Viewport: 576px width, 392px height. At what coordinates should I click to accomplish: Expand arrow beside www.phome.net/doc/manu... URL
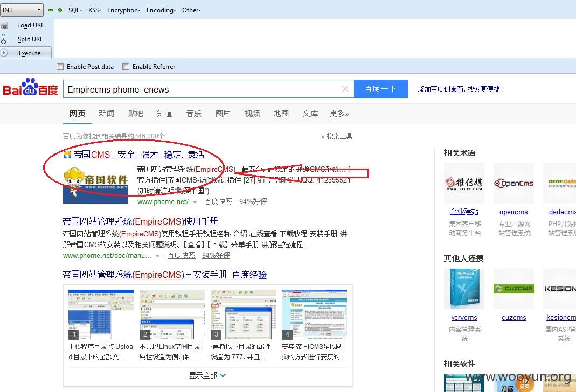157,256
